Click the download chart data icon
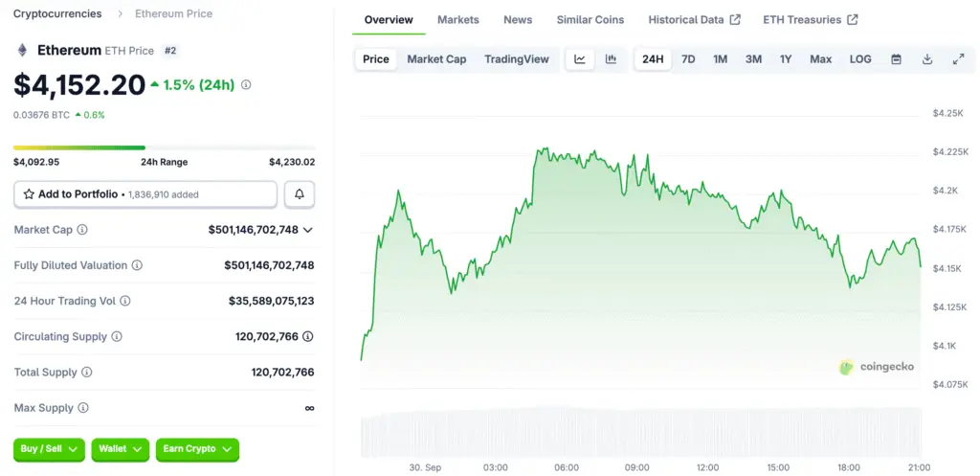980x476 pixels. [927, 59]
